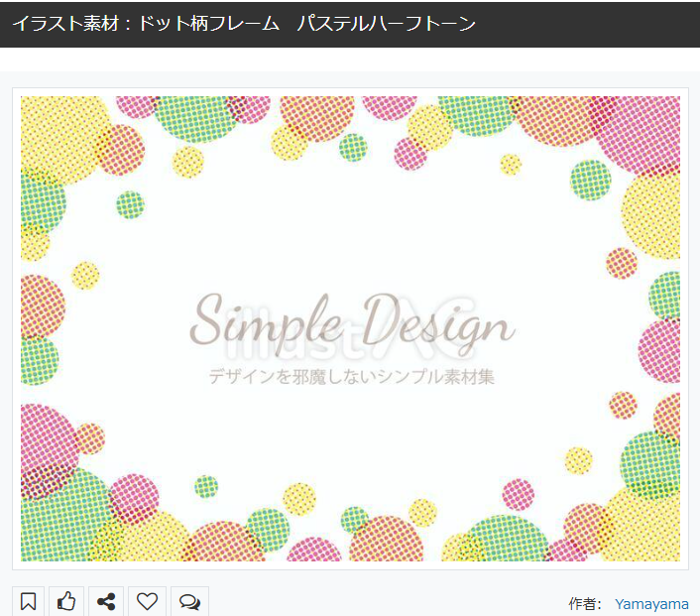This screenshot has width=700, height=616.
Task: Click the thumbs-up like icon
Action: pyautogui.click(x=66, y=601)
